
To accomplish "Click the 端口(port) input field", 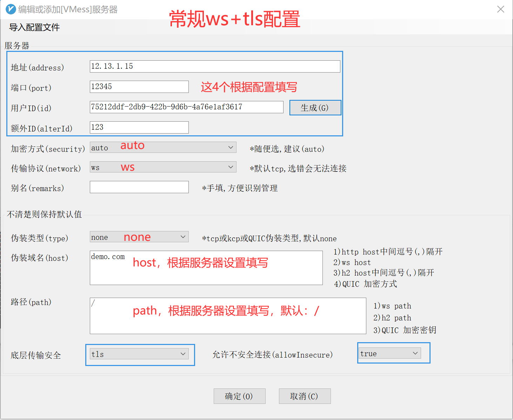I will [139, 87].
